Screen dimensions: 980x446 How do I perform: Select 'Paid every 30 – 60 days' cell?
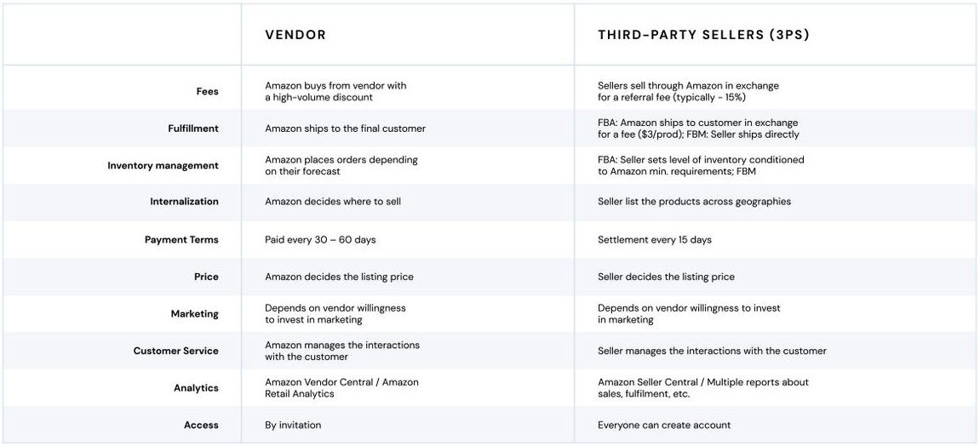click(x=320, y=240)
